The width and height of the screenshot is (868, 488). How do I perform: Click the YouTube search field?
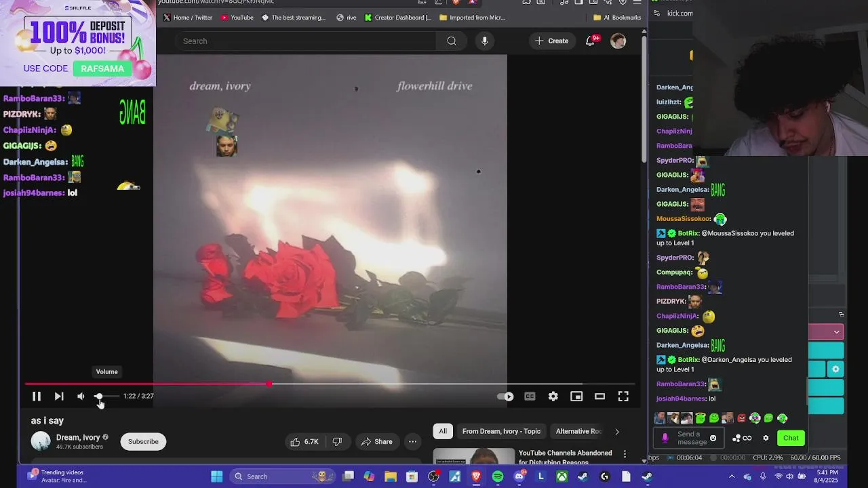(307, 41)
